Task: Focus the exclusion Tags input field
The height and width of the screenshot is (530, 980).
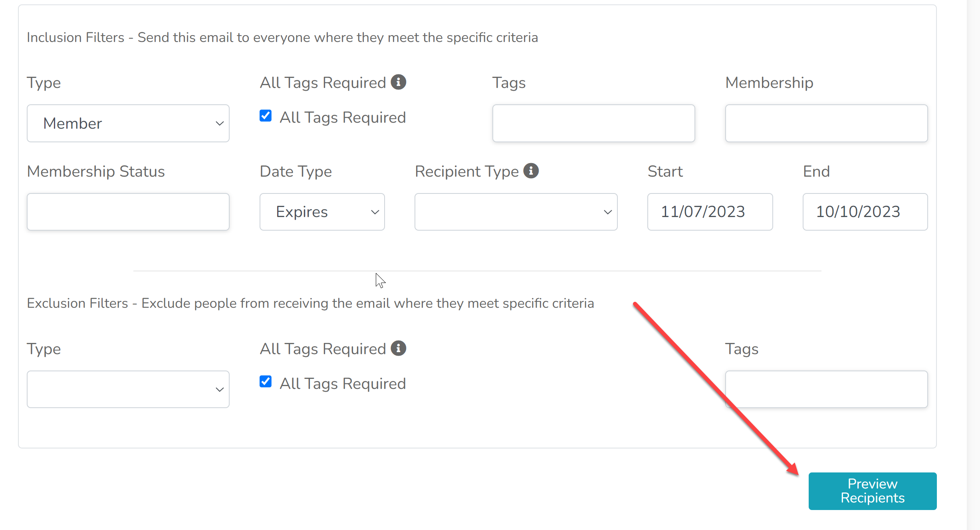Action: point(826,389)
